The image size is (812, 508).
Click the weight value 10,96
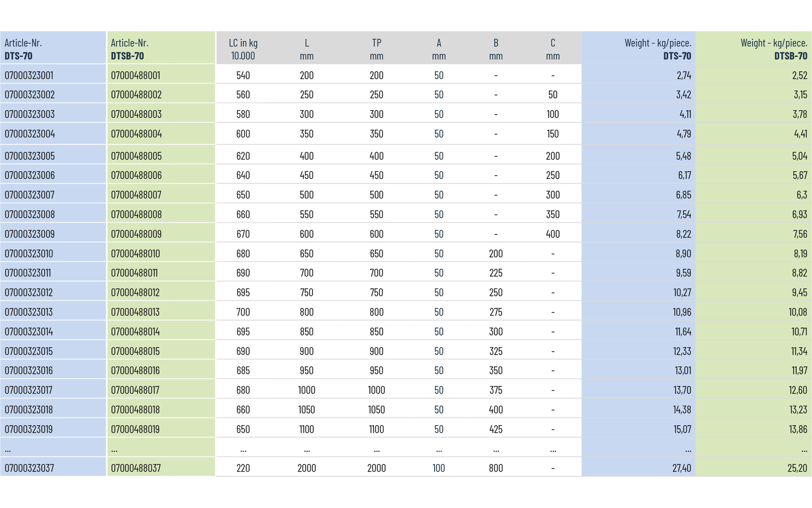coord(682,312)
